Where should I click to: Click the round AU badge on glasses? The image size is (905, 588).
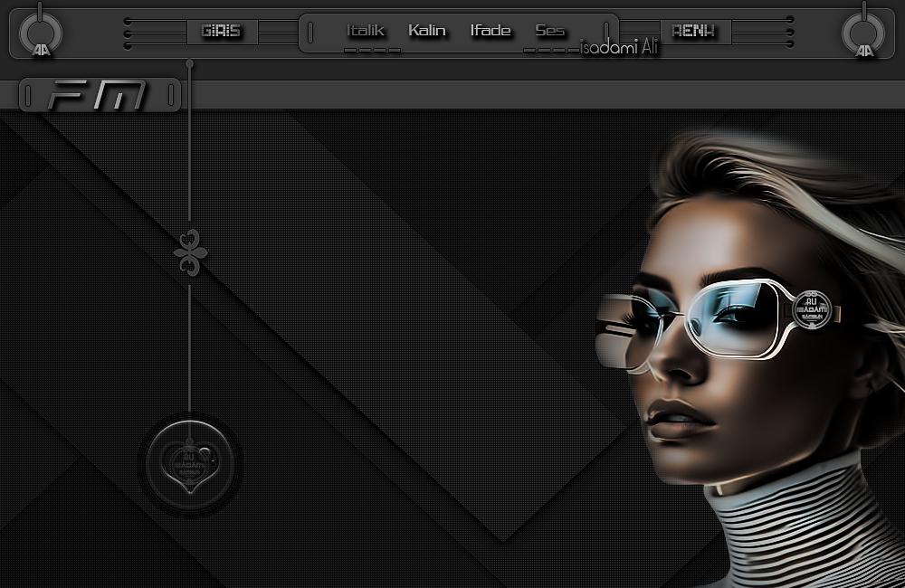click(812, 310)
